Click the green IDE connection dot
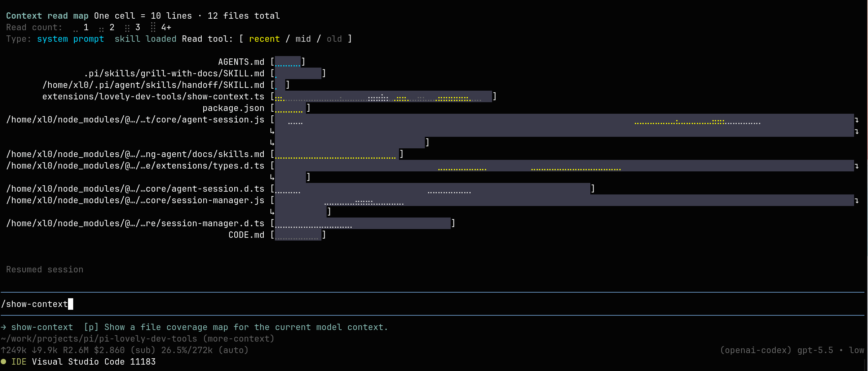 (4, 362)
